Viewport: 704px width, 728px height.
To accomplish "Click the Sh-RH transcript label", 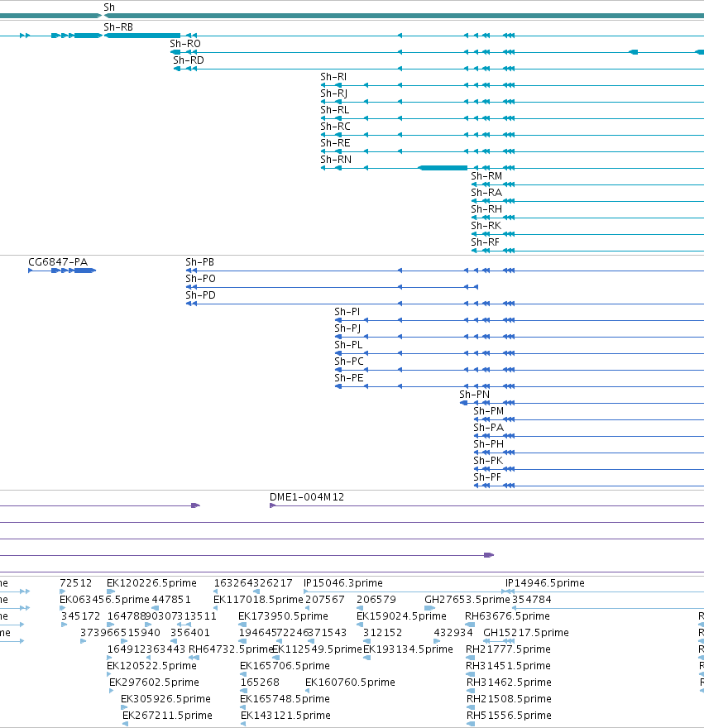I will [486, 209].
